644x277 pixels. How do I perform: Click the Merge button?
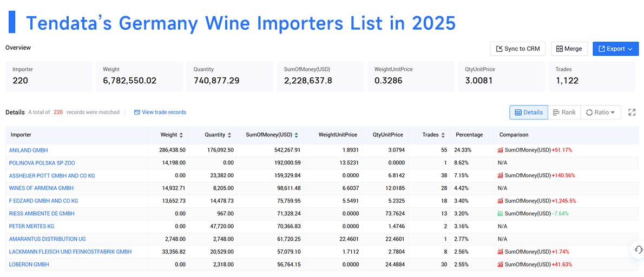pos(569,49)
